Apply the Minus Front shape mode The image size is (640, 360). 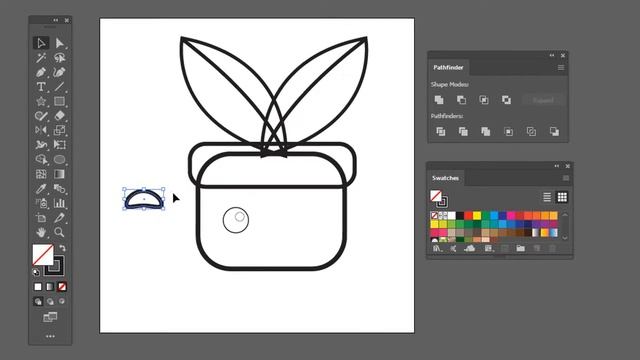pos(461,100)
